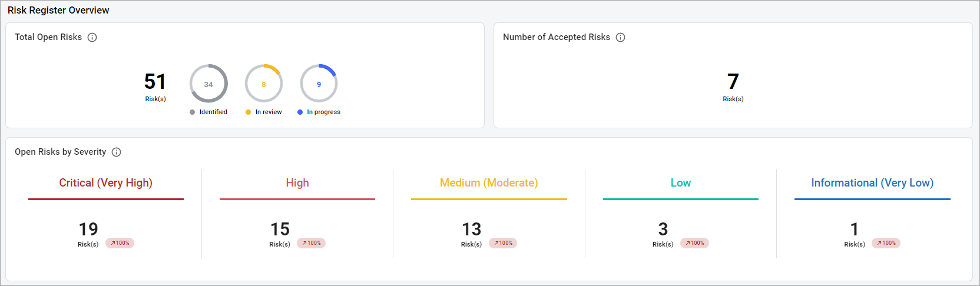Image resolution: width=980 pixels, height=286 pixels.
Task: Open the Low severity heading
Action: point(681,183)
